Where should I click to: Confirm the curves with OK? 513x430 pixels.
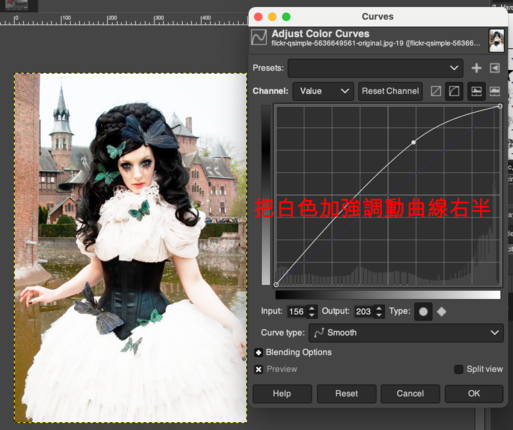click(474, 394)
